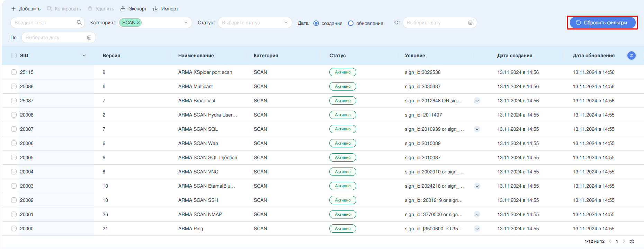Click the 'ARMA SCAN VNC' name cell
This screenshot has height=249, width=644.
coord(198,172)
